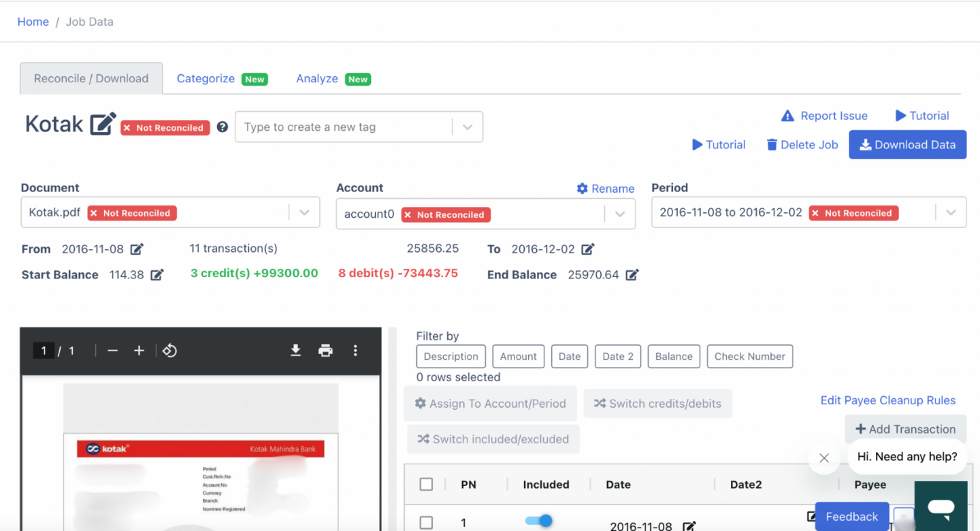This screenshot has height=531, width=980.
Task: Delete the job
Action: tap(802, 144)
